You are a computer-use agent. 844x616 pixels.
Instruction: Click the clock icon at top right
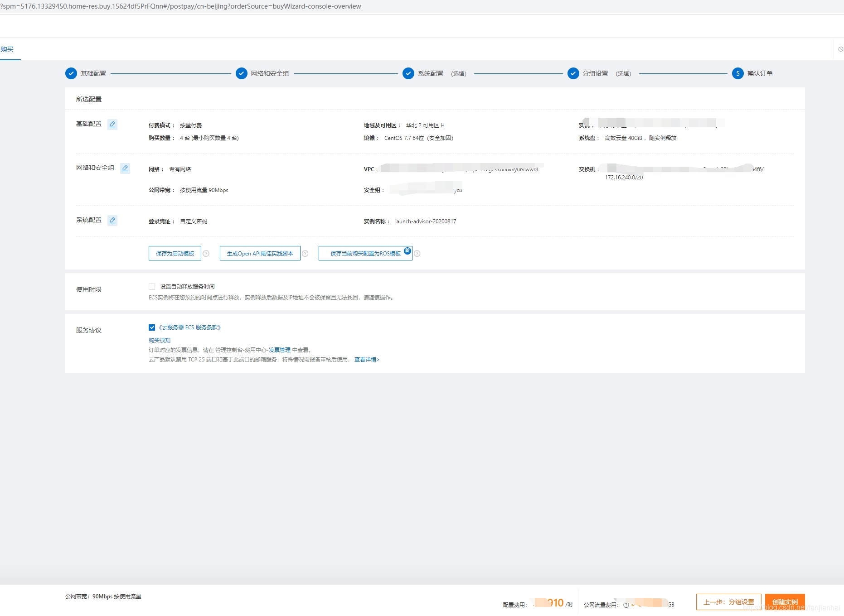click(840, 49)
